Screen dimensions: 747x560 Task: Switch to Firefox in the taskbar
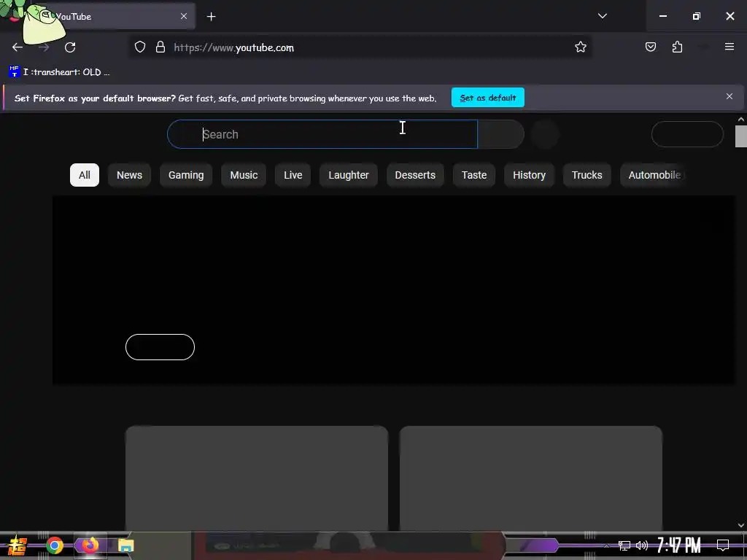click(90, 545)
